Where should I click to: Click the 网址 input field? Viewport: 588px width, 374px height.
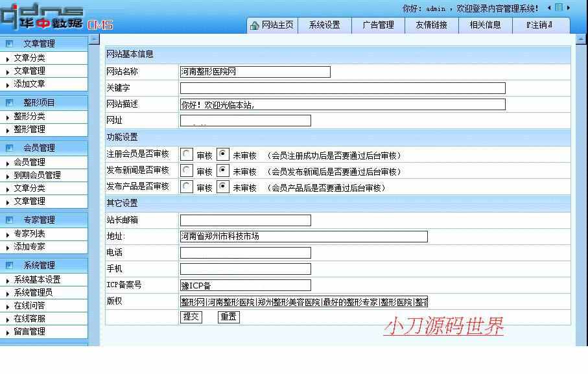pyautogui.click(x=246, y=121)
